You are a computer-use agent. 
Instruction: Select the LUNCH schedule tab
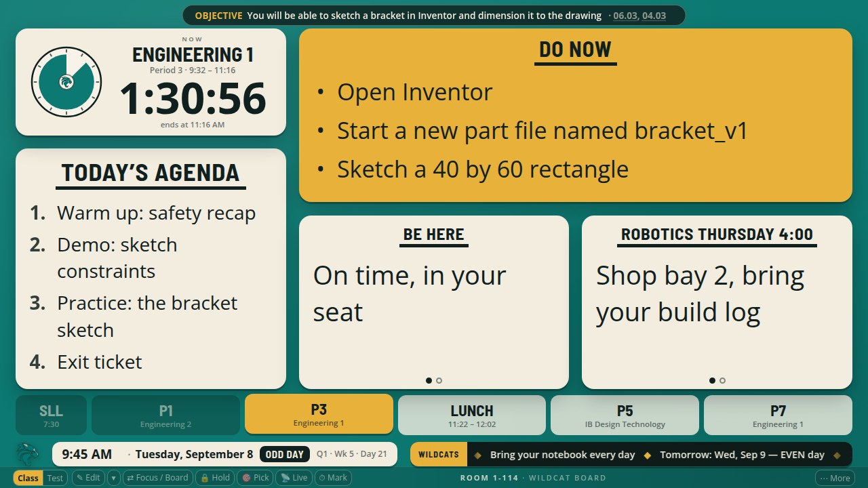coord(472,415)
